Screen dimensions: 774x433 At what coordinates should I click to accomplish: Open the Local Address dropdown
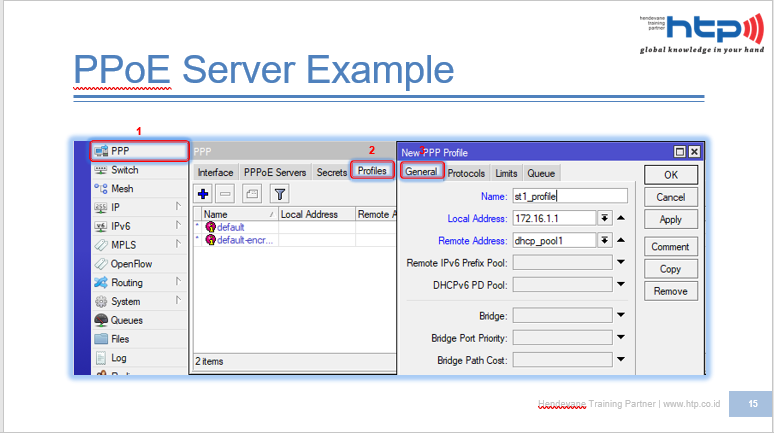click(605, 218)
